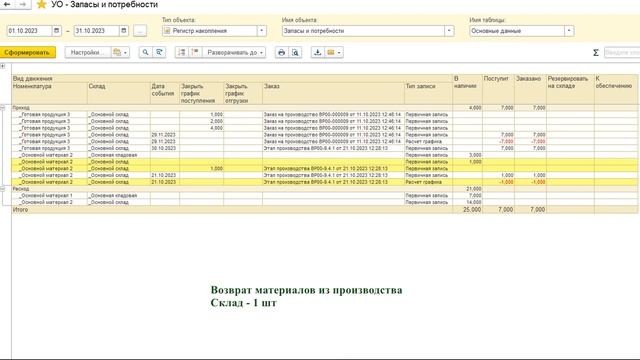Image resolution: width=640 pixels, height=360 pixels.
Task: Select the Поступит column header
Action: click(x=498, y=89)
